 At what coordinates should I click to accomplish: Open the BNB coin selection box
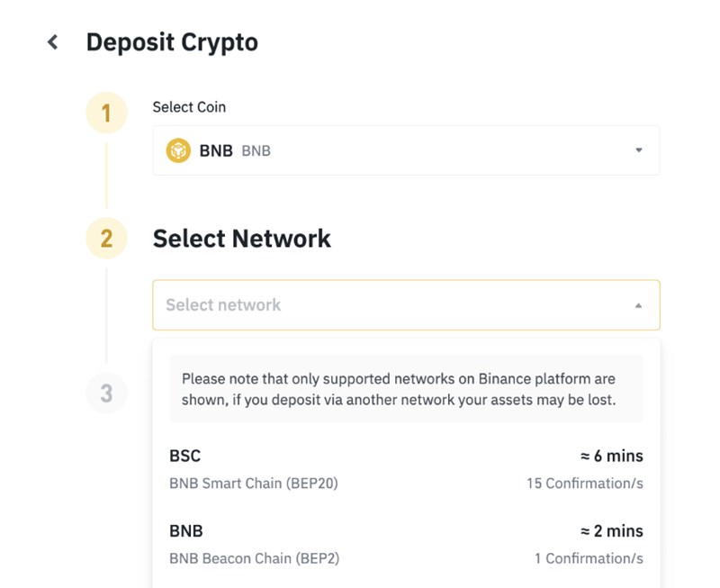[405, 150]
